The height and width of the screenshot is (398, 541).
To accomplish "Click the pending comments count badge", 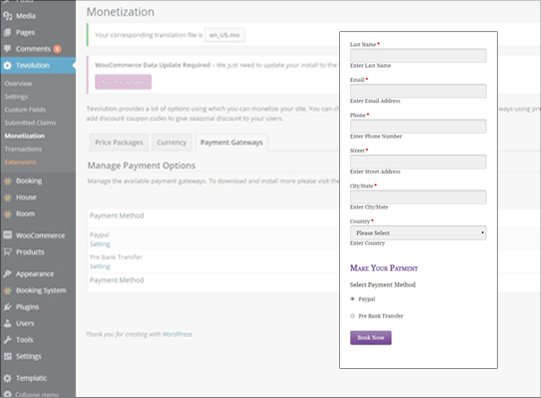I will coord(57,49).
